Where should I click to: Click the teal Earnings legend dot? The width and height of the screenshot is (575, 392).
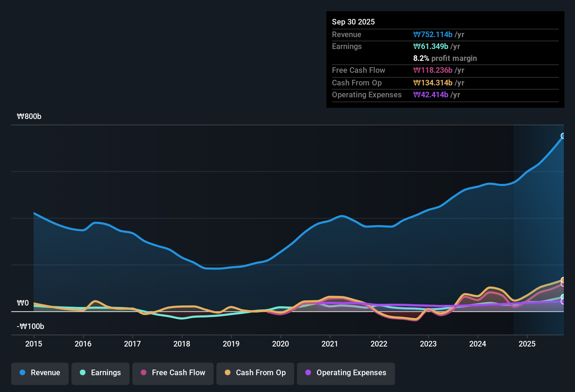point(83,373)
